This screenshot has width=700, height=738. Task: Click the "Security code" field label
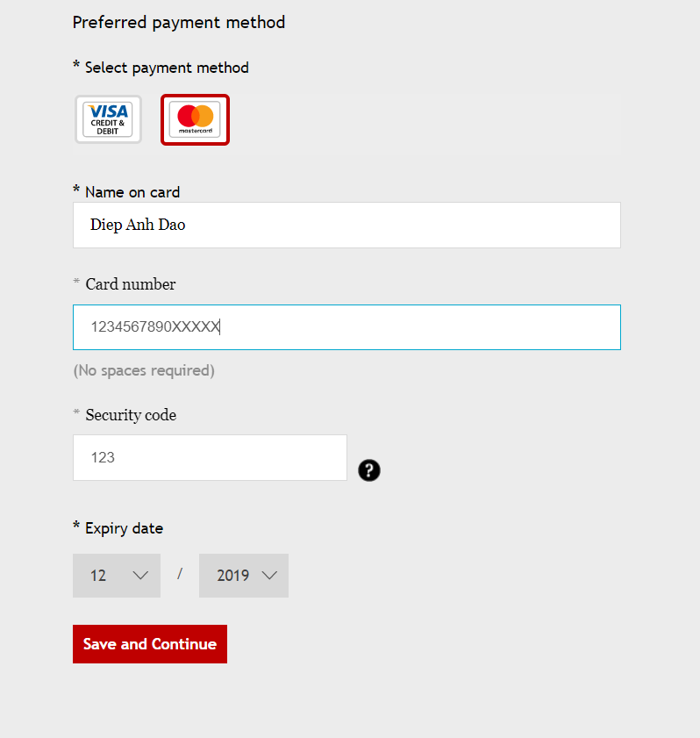tap(131, 415)
